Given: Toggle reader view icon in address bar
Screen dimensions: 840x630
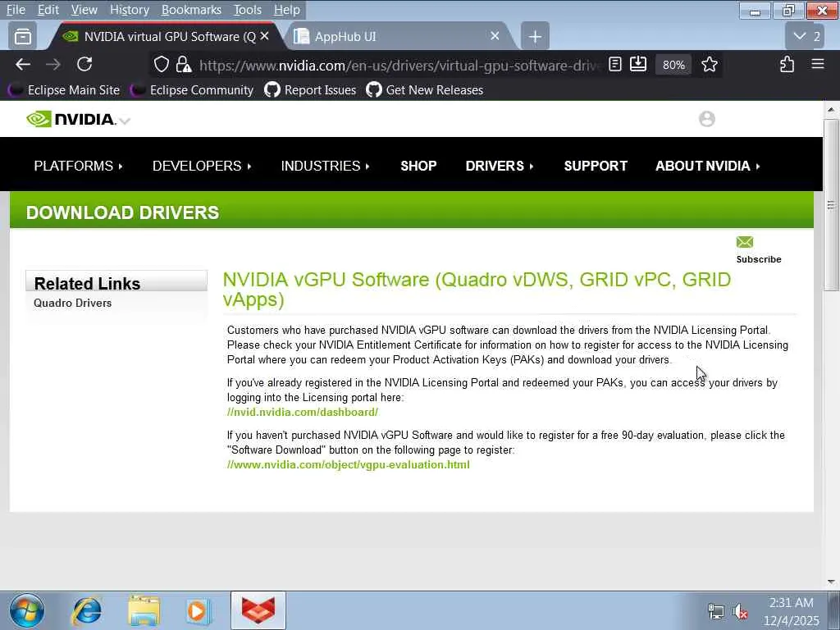Looking at the screenshot, I should tap(615, 65).
